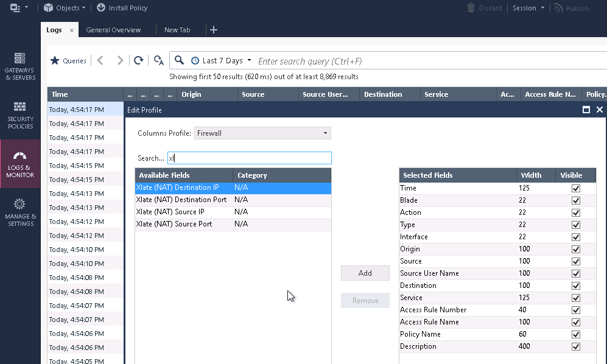Uncheck Visible for Description
Image resolution: width=607 pixels, height=364 pixels.
(576, 346)
